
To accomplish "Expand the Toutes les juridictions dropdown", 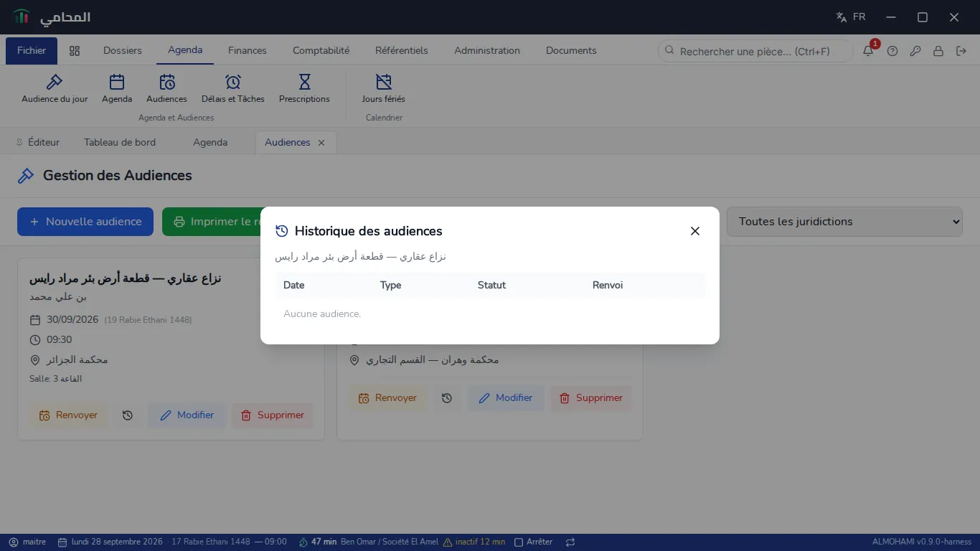I will click(844, 222).
